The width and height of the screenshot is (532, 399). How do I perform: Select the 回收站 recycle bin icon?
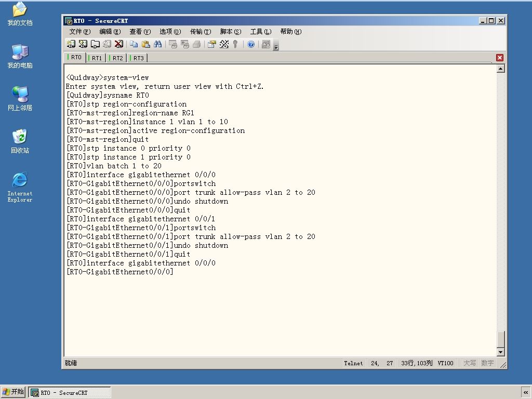point(20,141)
